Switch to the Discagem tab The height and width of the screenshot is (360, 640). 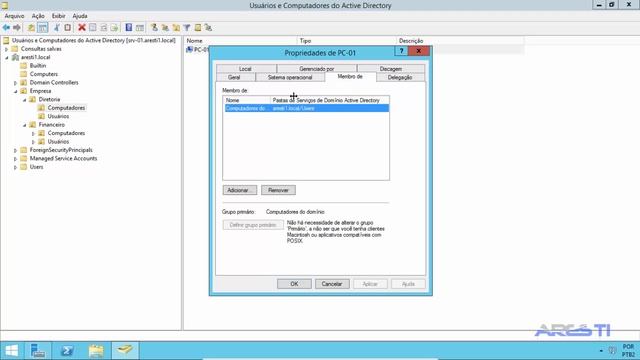[x=391, y=69]
